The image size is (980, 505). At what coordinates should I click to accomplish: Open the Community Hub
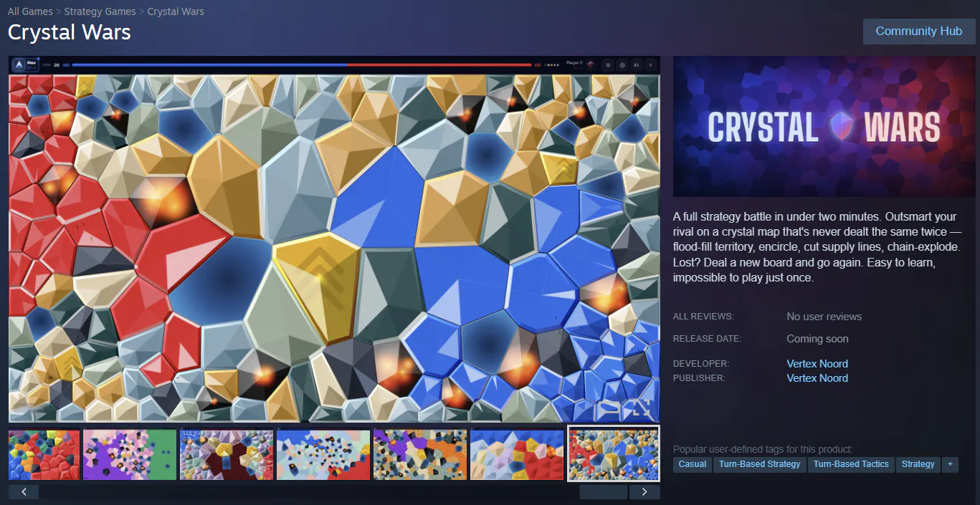click(918, 32)
